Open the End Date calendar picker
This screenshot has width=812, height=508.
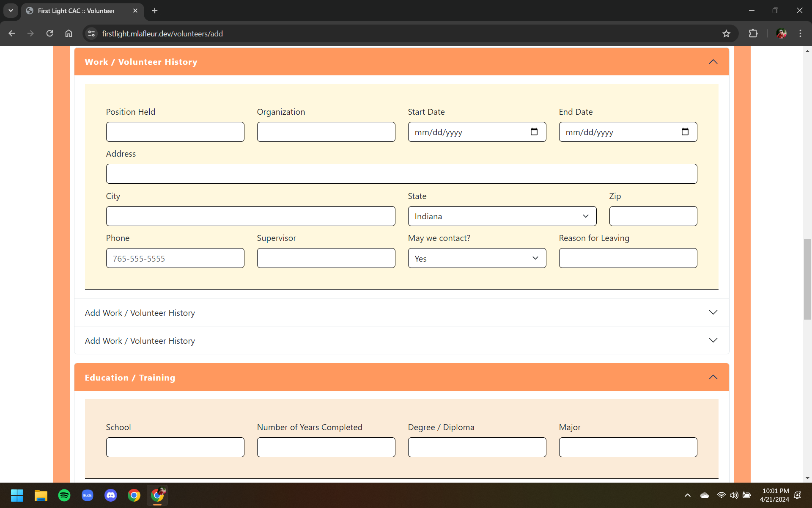point(685,132)
